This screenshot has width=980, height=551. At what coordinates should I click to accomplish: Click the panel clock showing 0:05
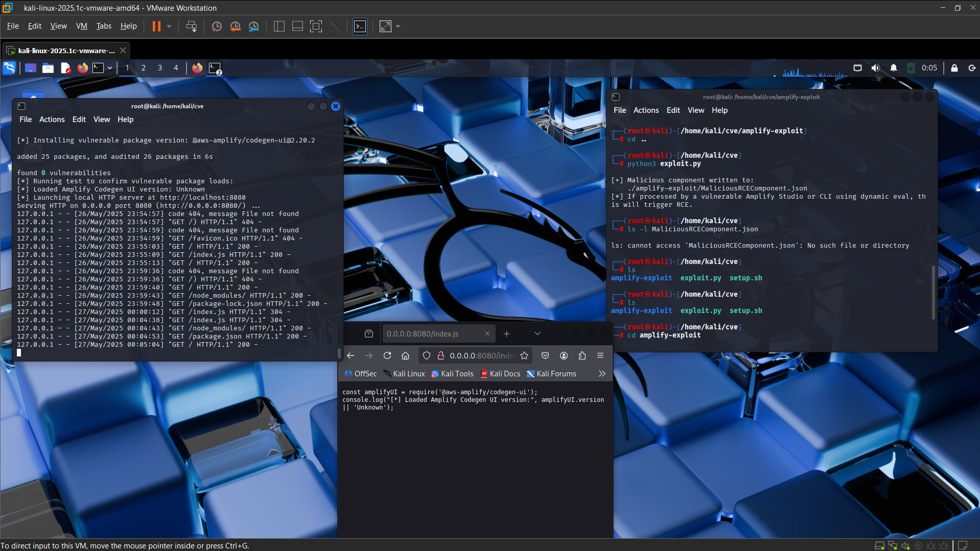pos(929,68)
